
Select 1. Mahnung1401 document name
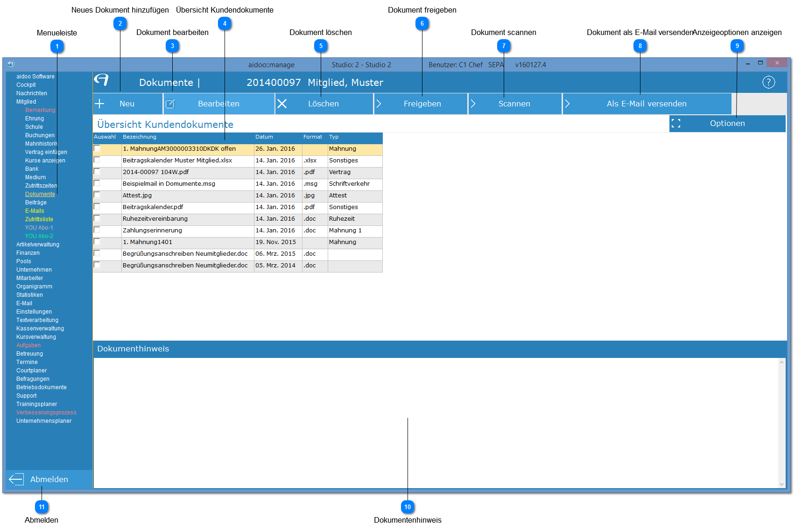(148, 242)
